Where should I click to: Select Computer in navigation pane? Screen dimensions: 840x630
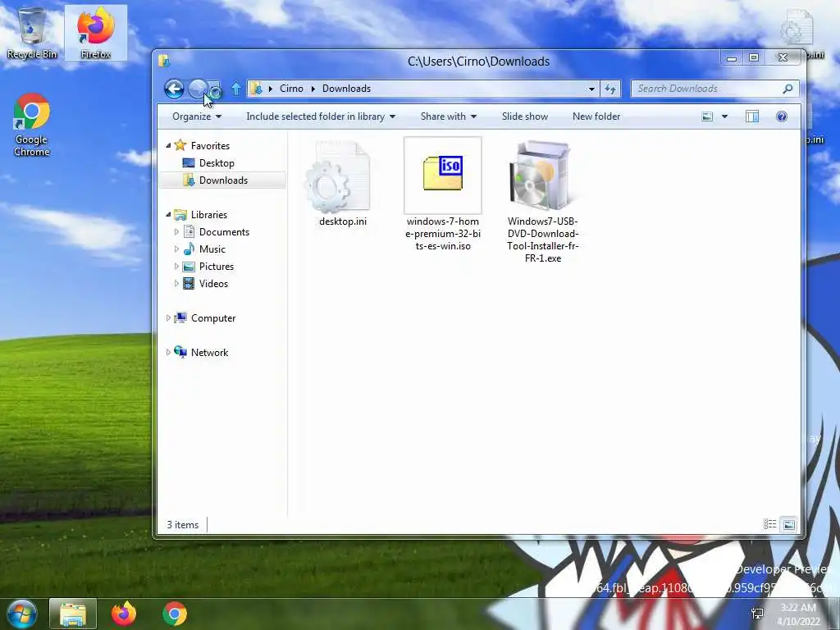[205, 317]
